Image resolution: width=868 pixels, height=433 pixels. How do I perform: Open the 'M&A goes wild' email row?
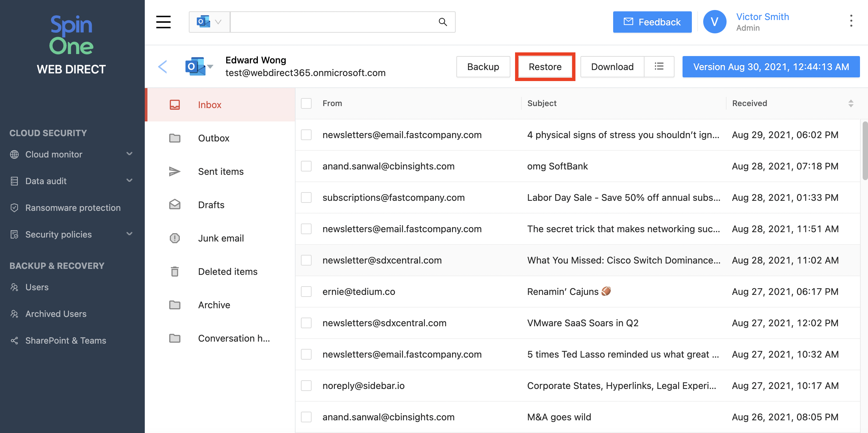577,417
